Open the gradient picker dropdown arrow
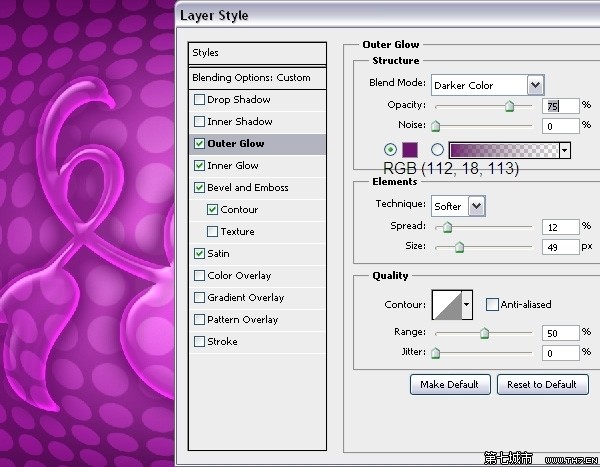The height and width of the screenshot is (467, 600). (565, 150)
